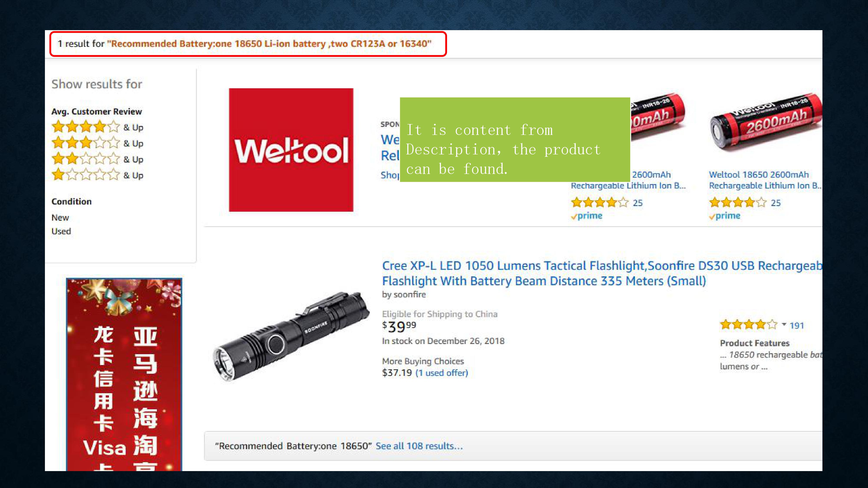Open the flashlight's 191 reviews count
The height and width of the screenshot is (488, 868).
tap(797, 325)
